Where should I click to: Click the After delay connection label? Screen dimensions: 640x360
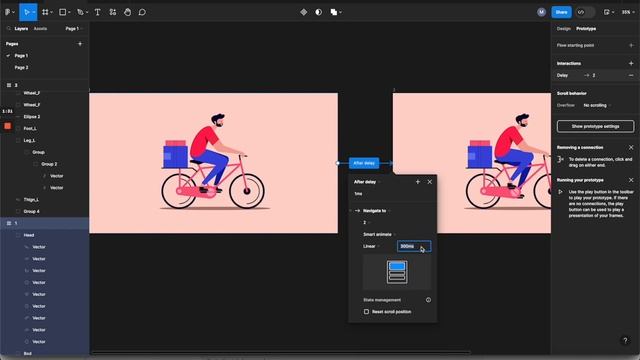coord(364,163)
